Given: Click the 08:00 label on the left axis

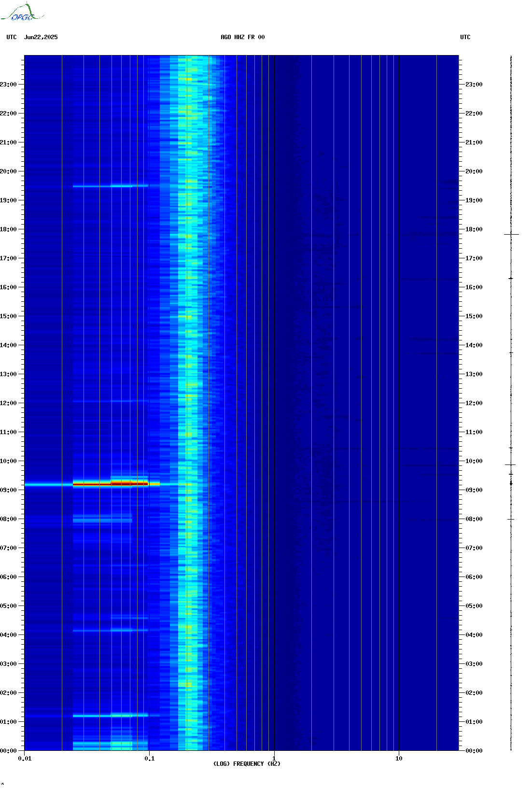Looking at the screenshot, I should pyautogui.click(x=8, y=519).
